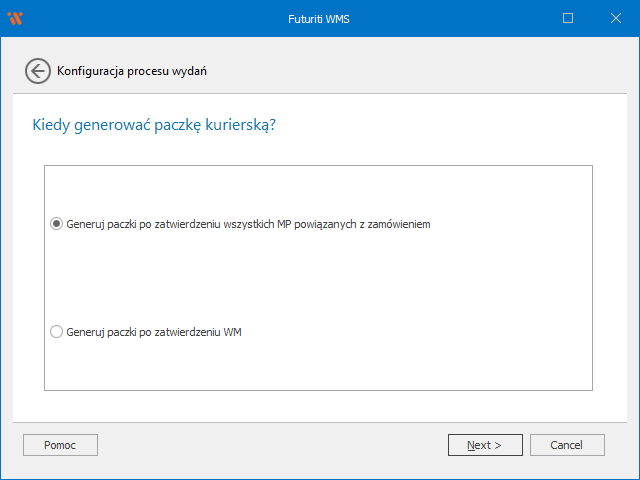
Task: Click blank header area right of page title
Action: (x=420, y=71)
